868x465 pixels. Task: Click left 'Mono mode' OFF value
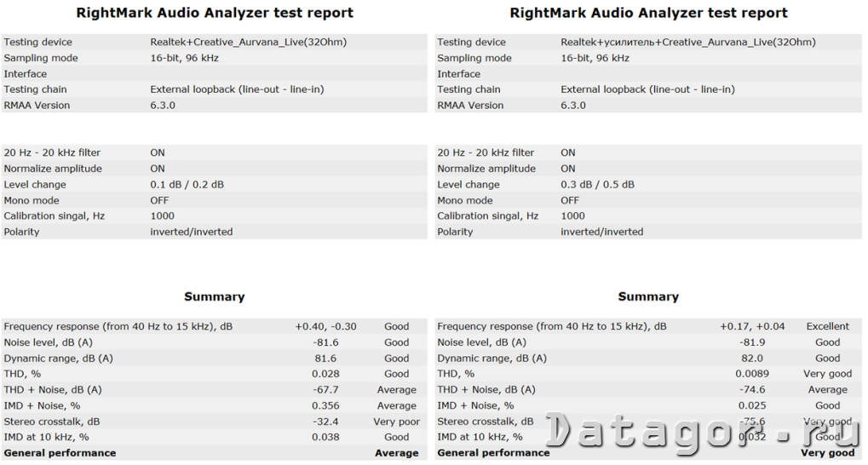pos(159,200)
